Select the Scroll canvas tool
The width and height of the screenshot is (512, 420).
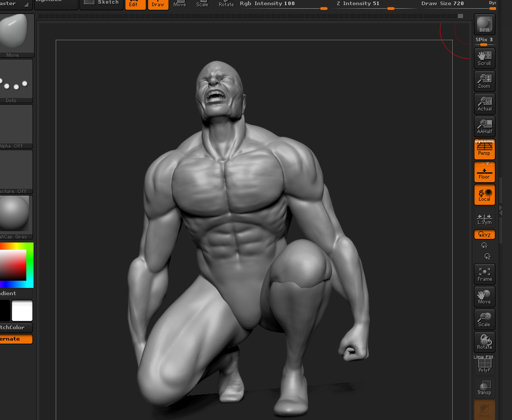[x=484, y=58]
